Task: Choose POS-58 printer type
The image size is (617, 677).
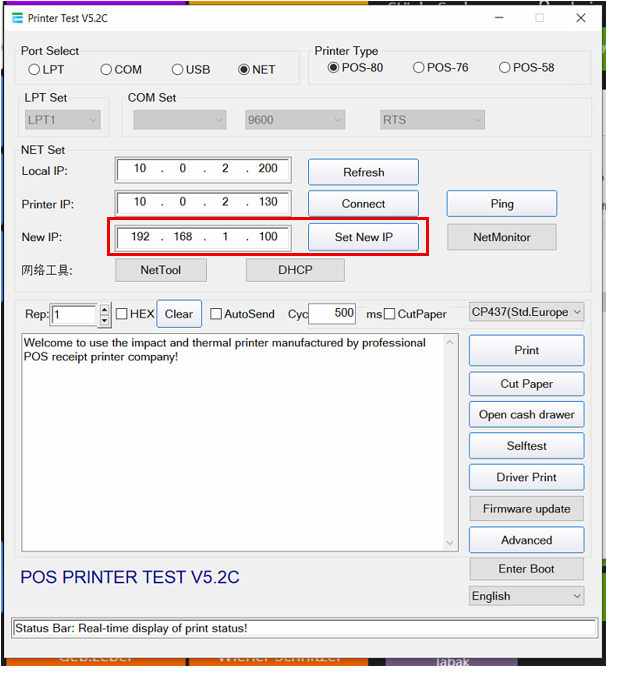Action: tap(505, 68)
